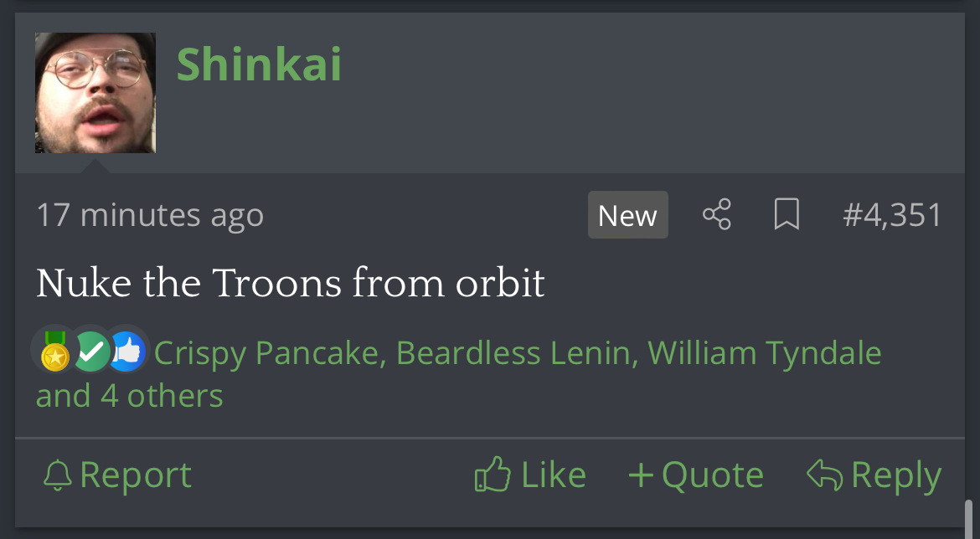
Task: Bookmark this post
Action: click(x=786, y=215)
